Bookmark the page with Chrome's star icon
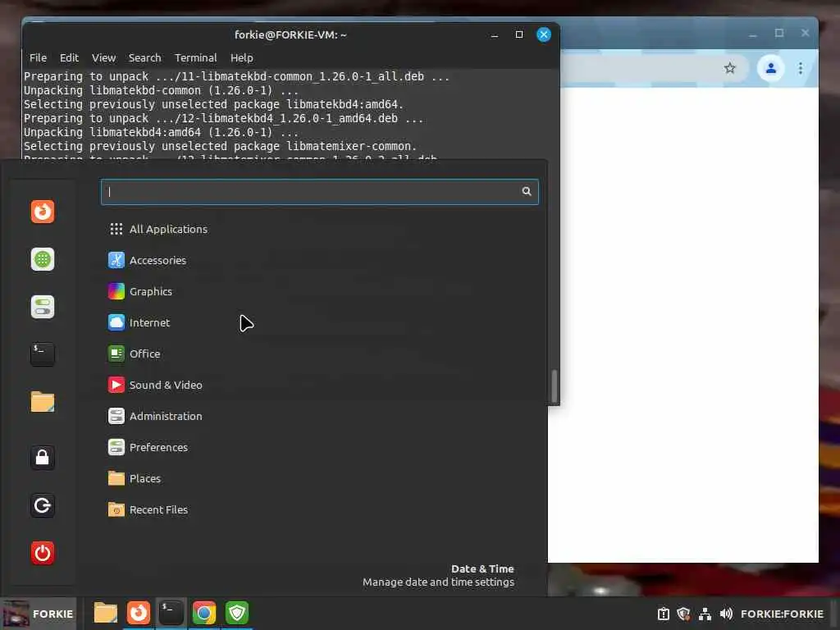Screen dimensions: 840x630 (x=729, y=68)
